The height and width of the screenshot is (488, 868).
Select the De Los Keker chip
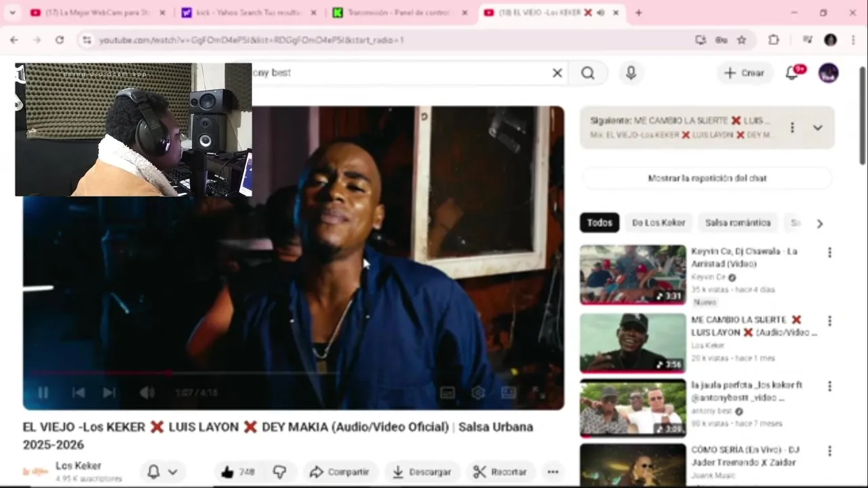[658, 222]
